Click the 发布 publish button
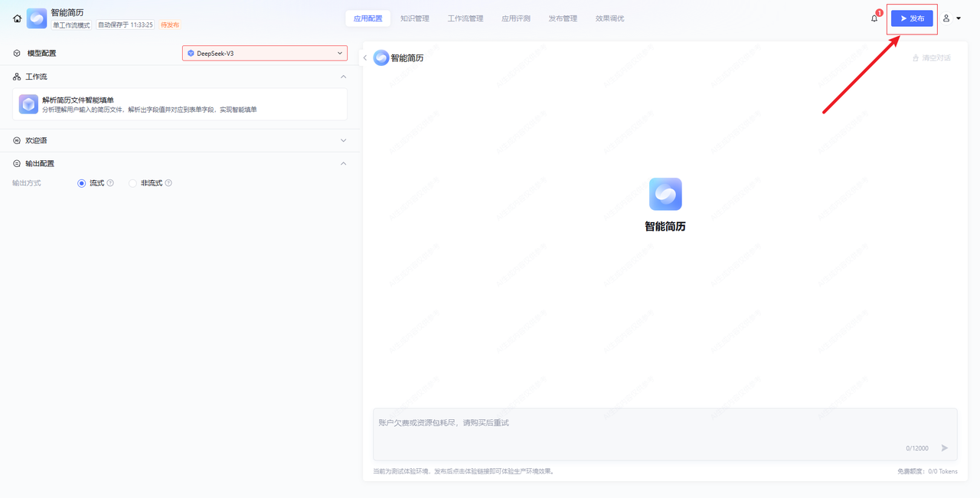The image size is (980, 498). (x=912, y=18)
